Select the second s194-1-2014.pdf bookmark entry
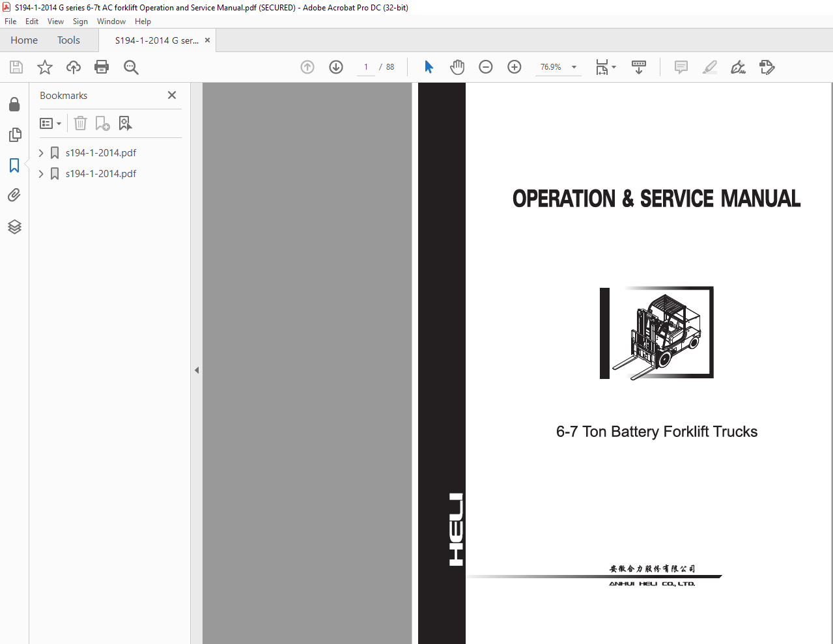833x644 pixels. pos(101,174)
